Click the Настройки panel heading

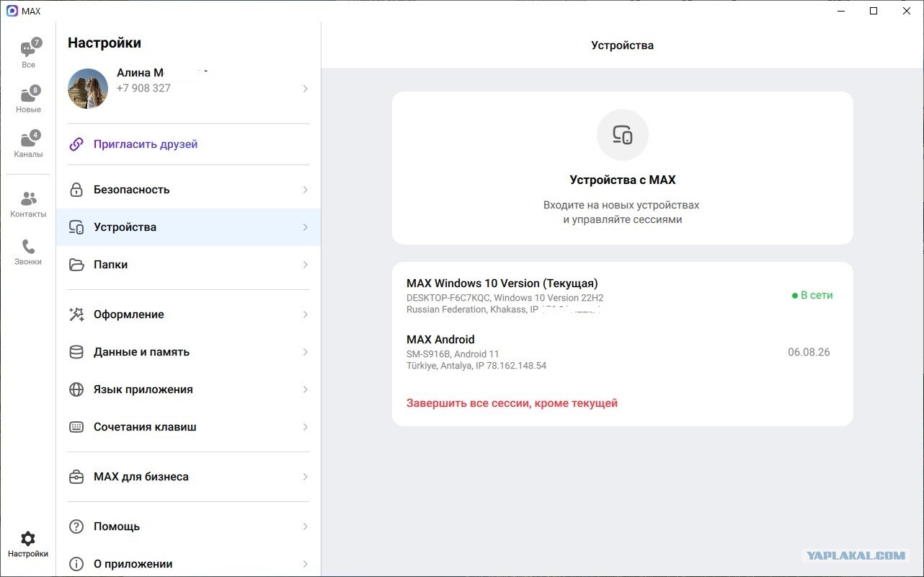[x=105, y=43]
